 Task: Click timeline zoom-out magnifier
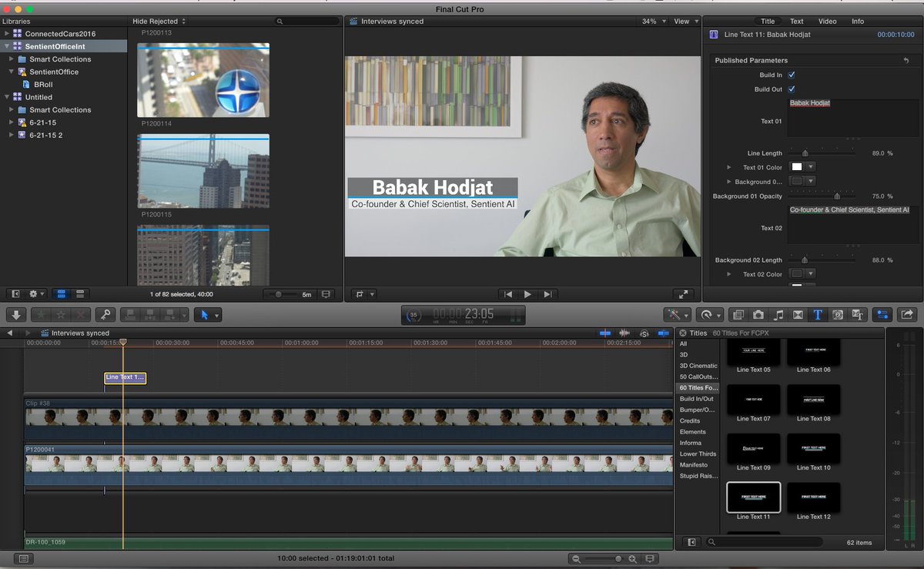576,559
